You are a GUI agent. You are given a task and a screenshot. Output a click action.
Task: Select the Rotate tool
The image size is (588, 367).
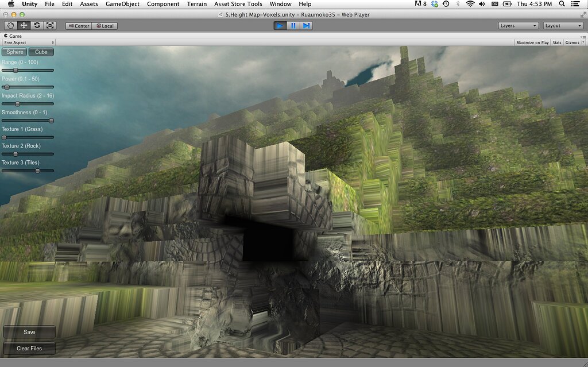pos(36,25)
